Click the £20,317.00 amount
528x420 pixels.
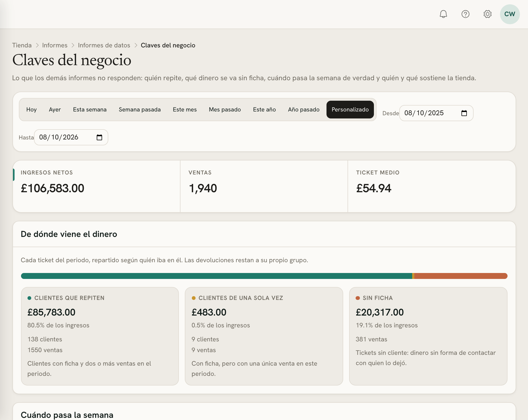click(x=380, y=312)
